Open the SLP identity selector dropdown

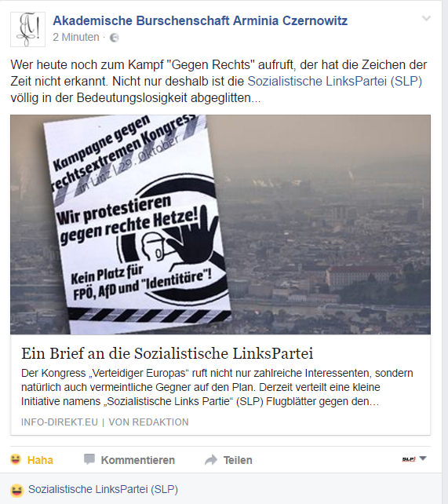click(x=414, y=459)
